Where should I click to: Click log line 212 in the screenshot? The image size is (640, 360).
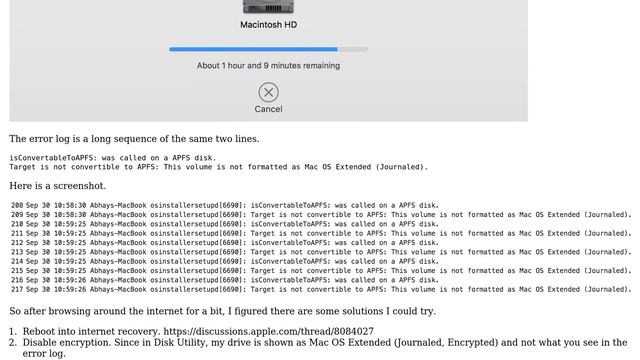click(x=225, y=243)
